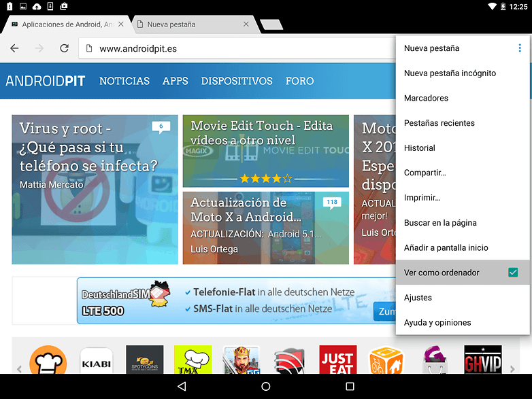532x399 pixels.
Task: Select Compartir… menu entry
Action: (463, 173)
